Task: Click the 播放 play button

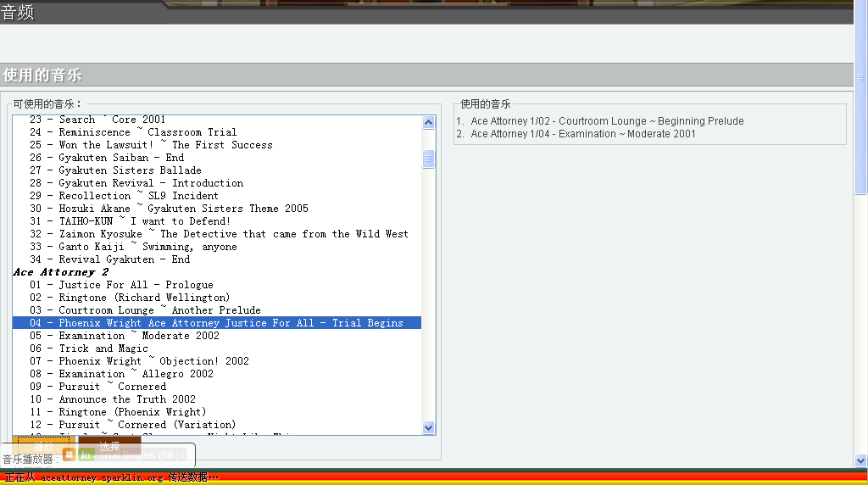Action: point(44,446)
